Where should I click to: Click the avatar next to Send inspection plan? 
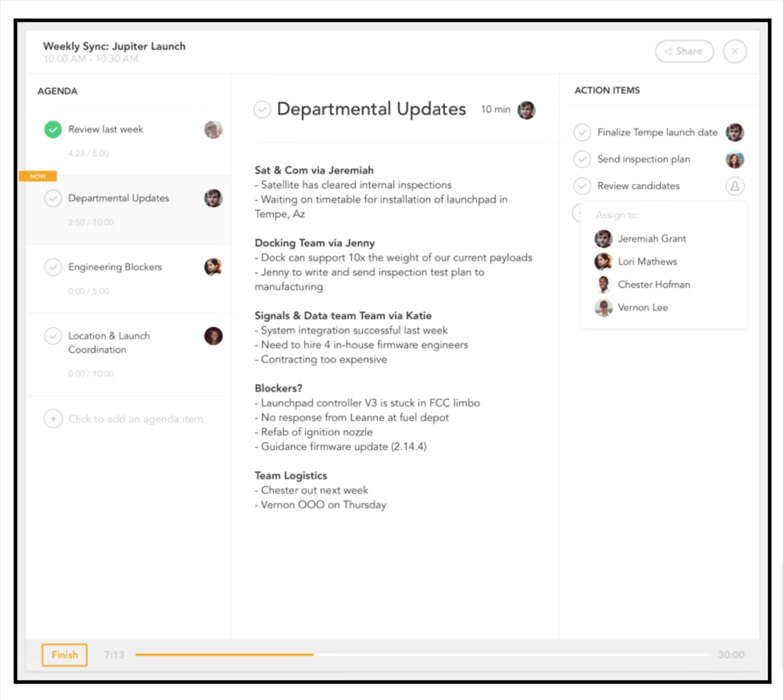[x=735, y=159]
